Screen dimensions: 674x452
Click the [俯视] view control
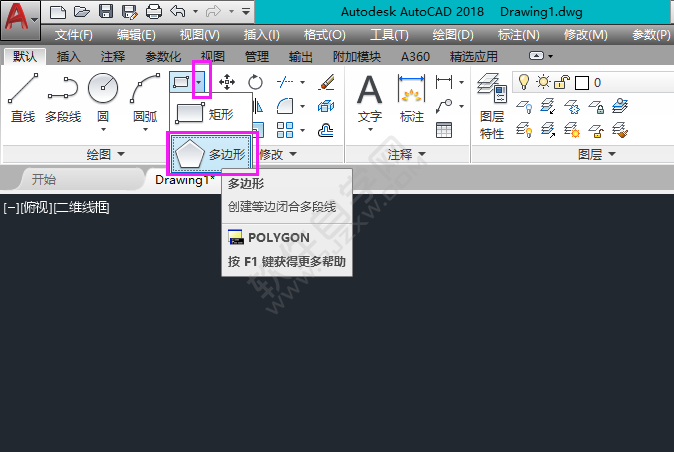(36, 208)
